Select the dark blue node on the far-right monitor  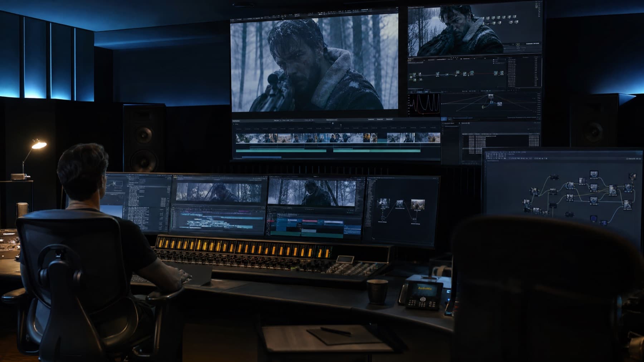point(594,218)
